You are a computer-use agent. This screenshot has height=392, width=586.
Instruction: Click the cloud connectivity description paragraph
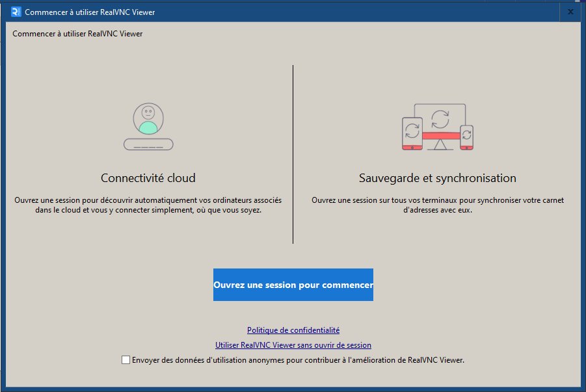(x=148, y=205)
